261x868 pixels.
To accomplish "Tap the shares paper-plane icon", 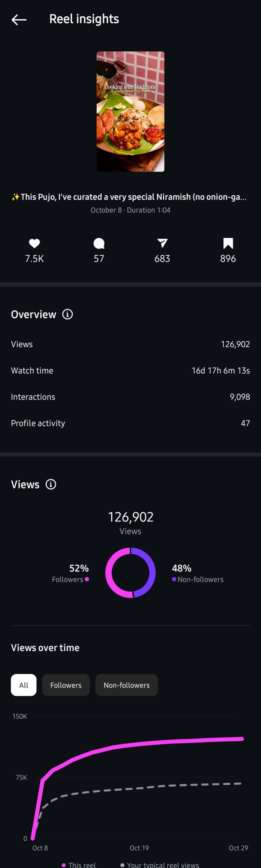I will click(162, 243).
